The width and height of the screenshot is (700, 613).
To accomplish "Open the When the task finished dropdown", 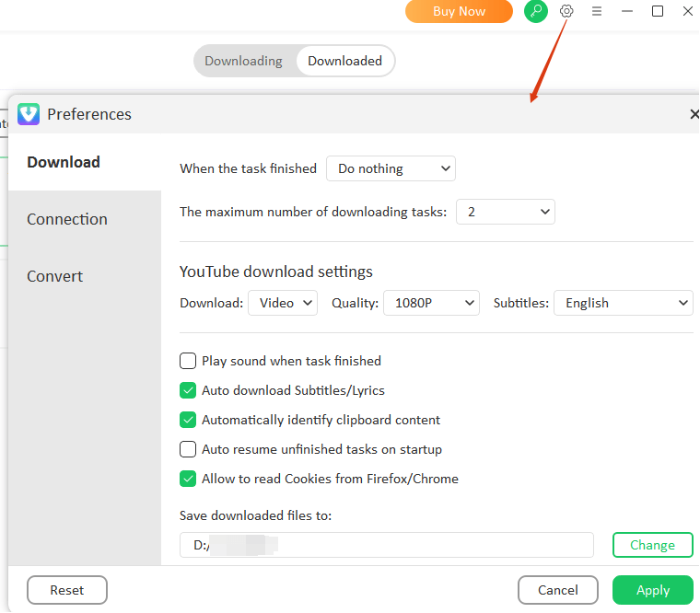I will (x=391, y=168).
